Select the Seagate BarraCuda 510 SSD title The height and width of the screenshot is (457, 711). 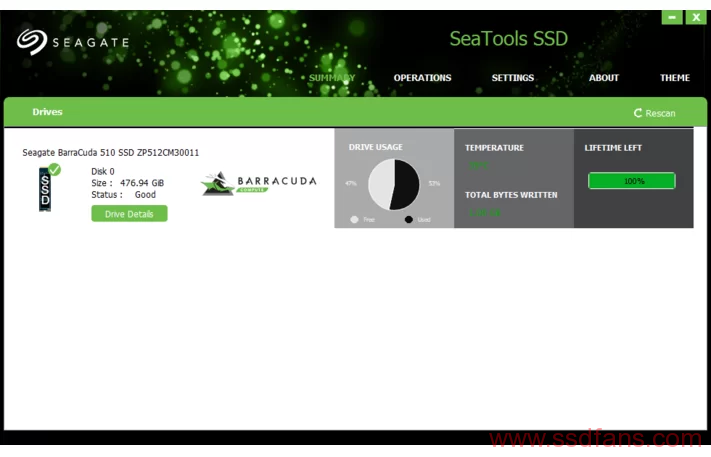(111, 152)
